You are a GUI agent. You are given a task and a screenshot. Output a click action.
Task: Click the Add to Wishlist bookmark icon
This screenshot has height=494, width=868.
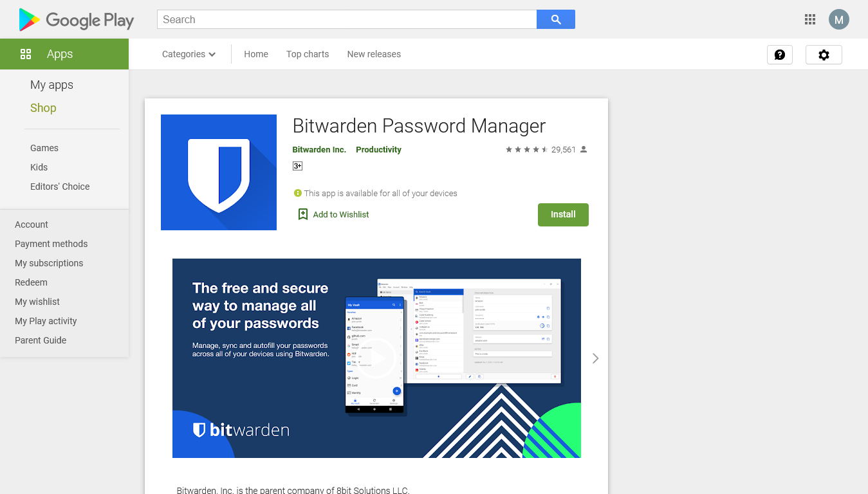point(303,214)
